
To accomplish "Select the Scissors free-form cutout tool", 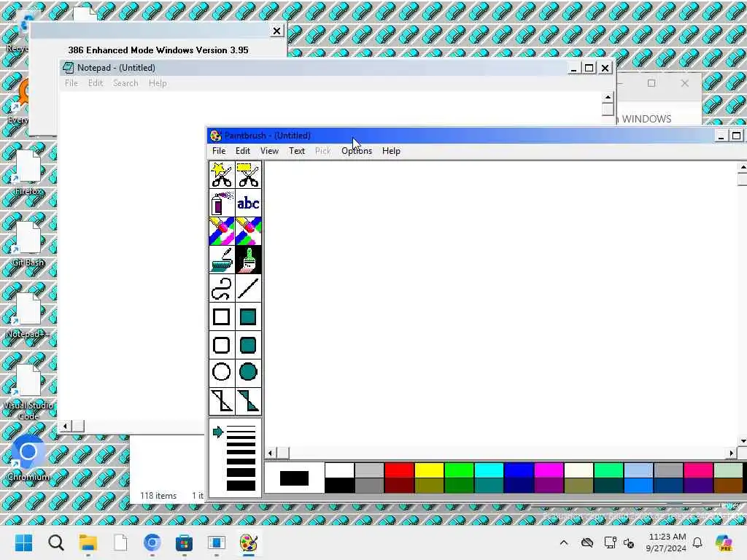I will (x=222, y=175).
